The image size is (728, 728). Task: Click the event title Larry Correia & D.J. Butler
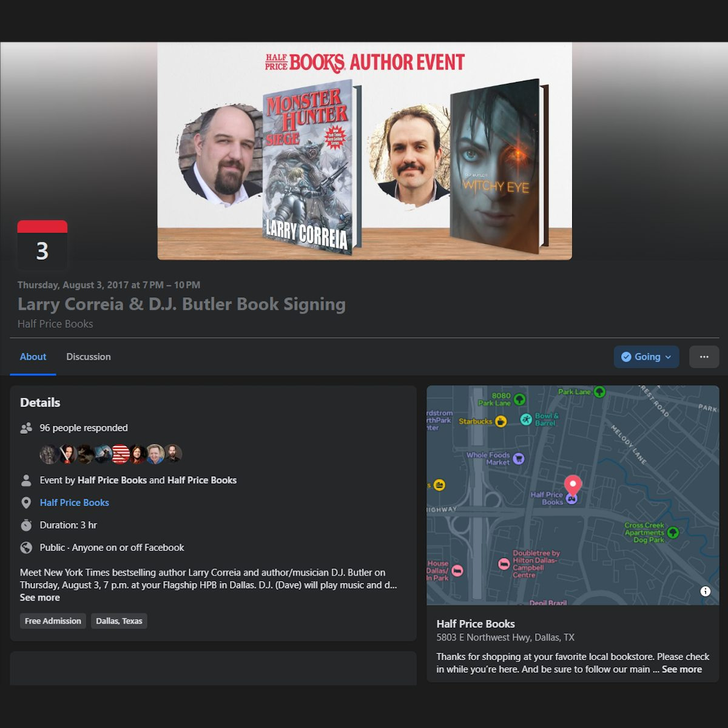181,304
